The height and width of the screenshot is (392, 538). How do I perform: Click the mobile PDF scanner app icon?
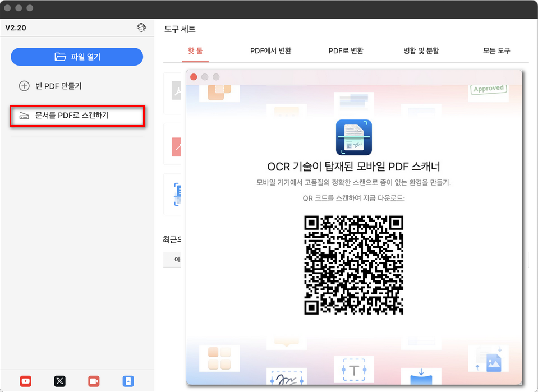[x=353, y=137]
